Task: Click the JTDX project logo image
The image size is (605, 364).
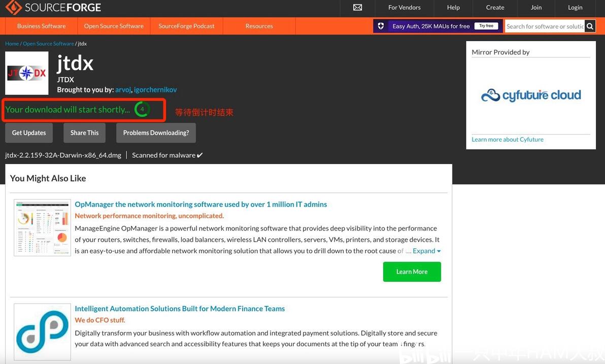Action: (26, 73)
